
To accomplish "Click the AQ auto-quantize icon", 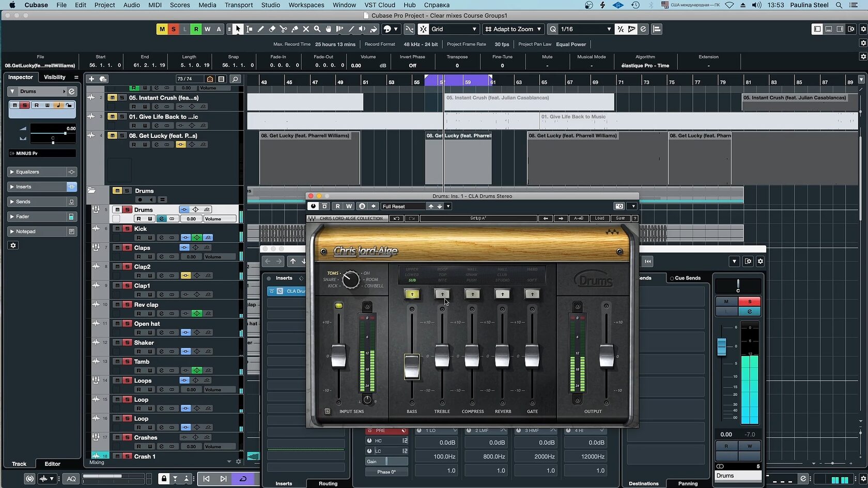I will [71, 479].
